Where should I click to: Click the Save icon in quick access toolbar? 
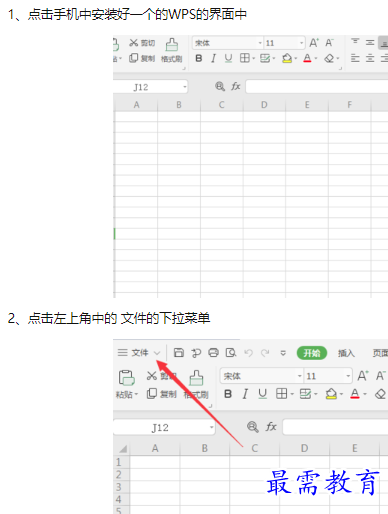pyautogui.click(x=179, y=353)
